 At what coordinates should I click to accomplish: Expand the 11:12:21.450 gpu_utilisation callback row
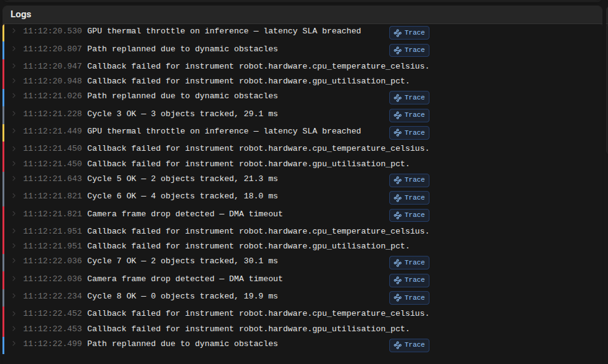coord(14,163)
